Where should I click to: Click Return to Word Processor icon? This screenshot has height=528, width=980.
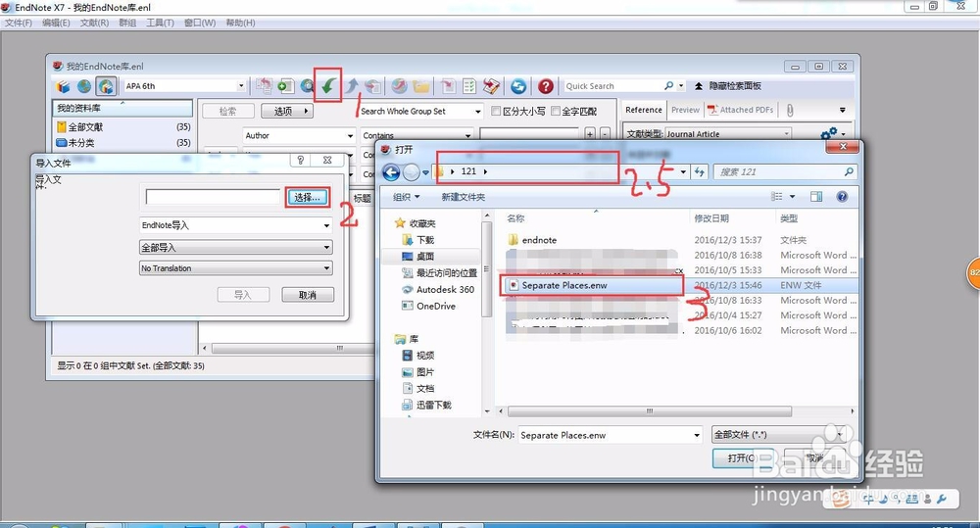point(491,86)
